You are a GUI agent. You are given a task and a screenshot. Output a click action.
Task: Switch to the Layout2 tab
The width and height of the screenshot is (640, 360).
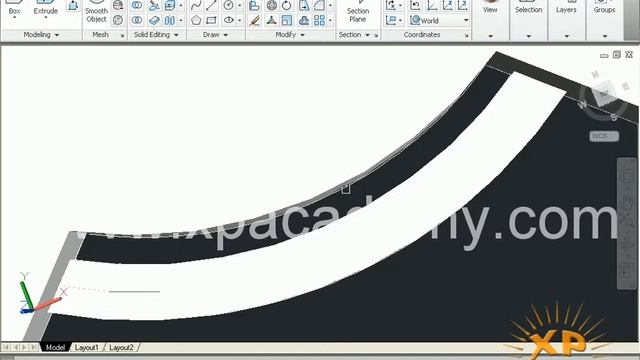[121, 347]
